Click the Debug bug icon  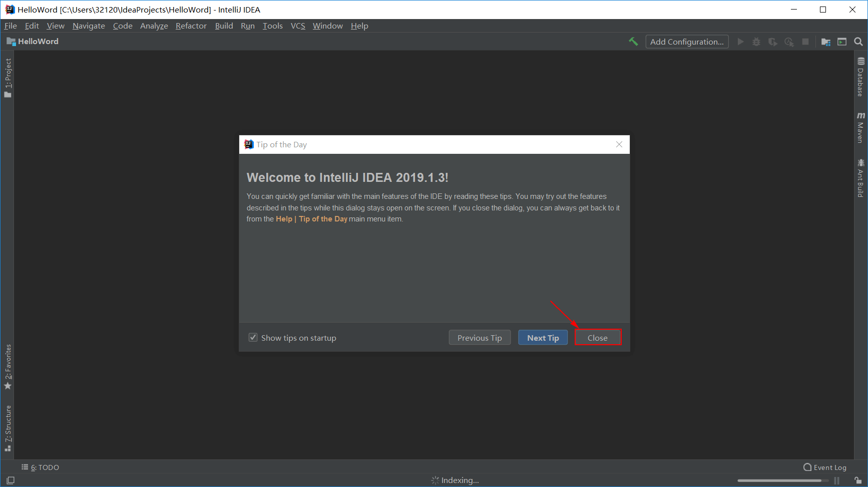[x=756, y=42]
